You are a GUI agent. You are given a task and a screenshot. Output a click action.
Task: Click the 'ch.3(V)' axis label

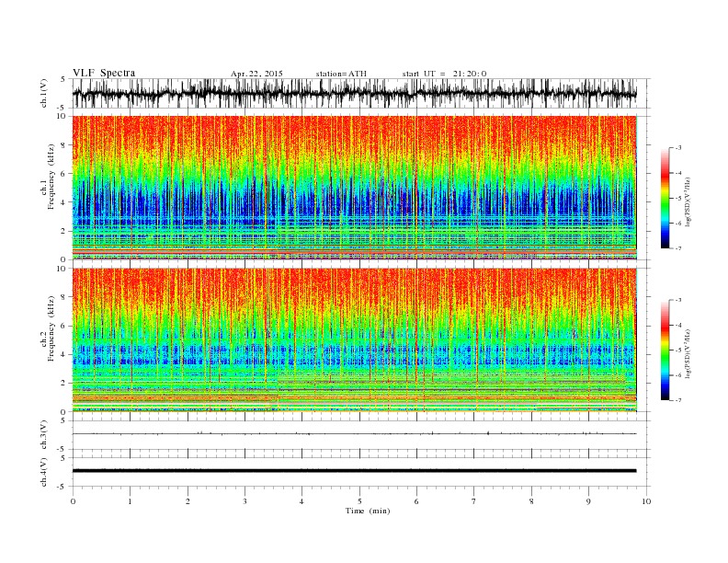tap(44, 435)
